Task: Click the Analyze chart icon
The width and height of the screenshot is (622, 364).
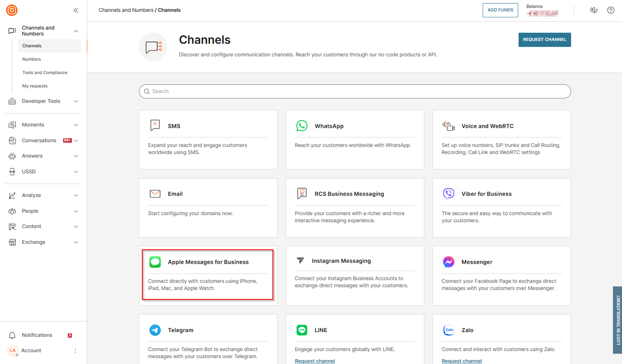Action: pyautogui.click(x=12, y=195)
